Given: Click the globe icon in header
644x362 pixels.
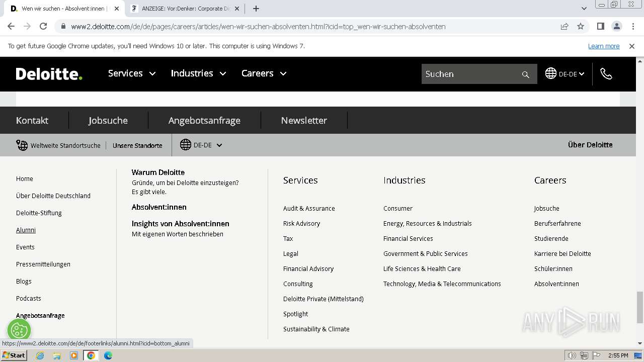Looking at the screenshot, I should [x=551, y=73].
